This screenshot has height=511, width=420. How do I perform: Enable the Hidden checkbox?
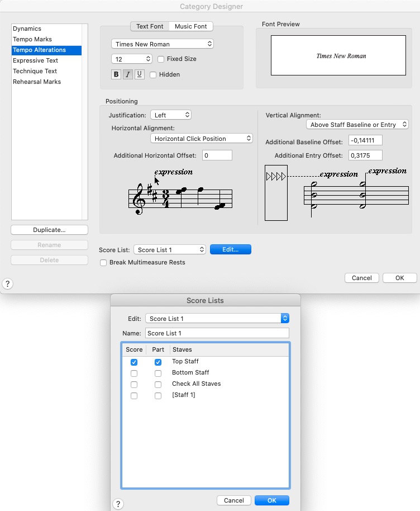click(x=153, y=74)
